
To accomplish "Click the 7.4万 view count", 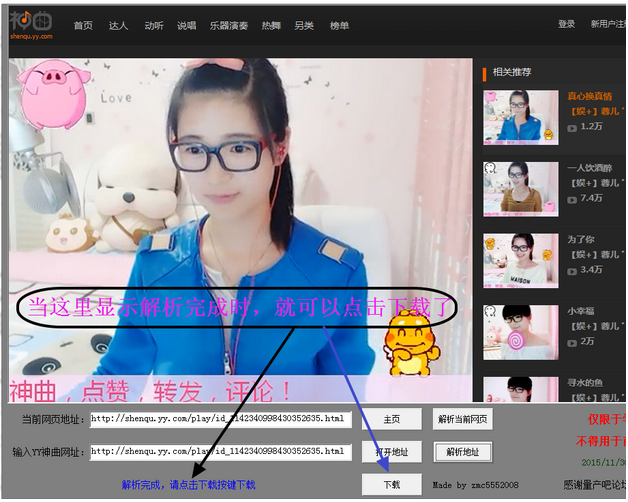I will (x=592, y=198).
